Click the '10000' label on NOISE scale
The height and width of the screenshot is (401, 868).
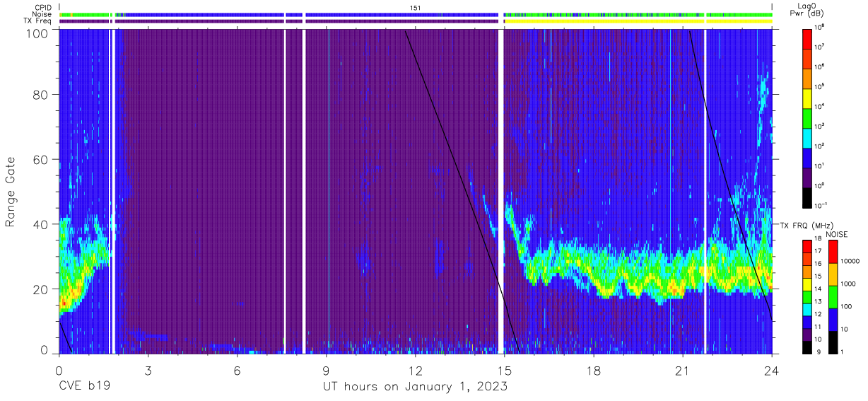click(851, 261)
